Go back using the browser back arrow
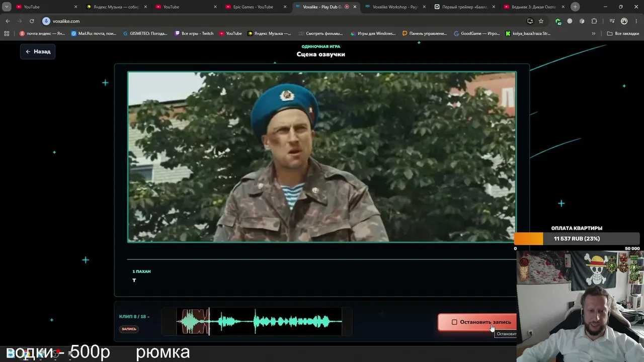 8,21
